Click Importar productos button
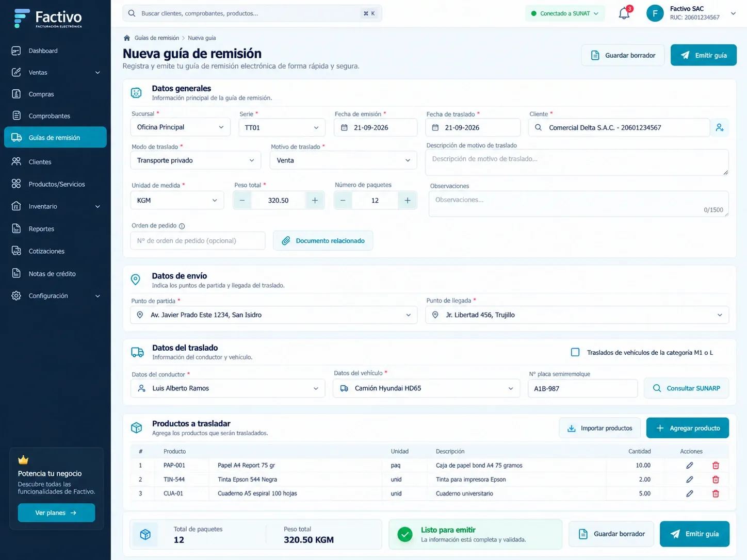 (x=600, y=428)
